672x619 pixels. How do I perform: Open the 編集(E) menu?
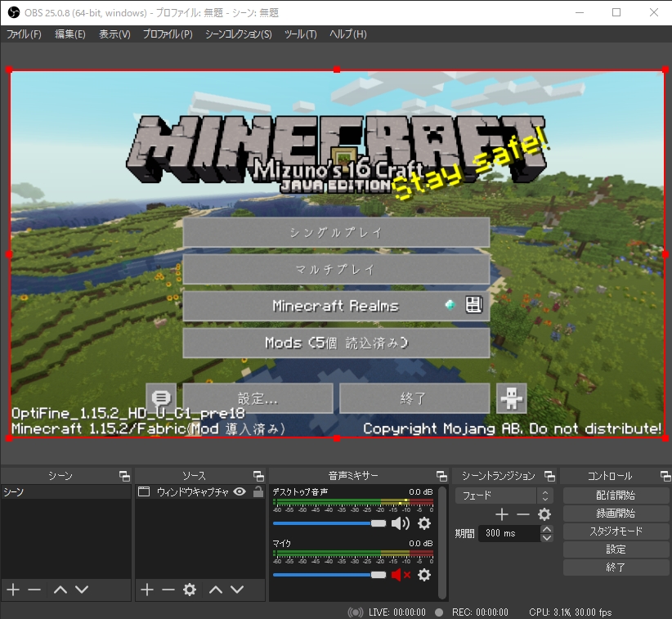69,34
